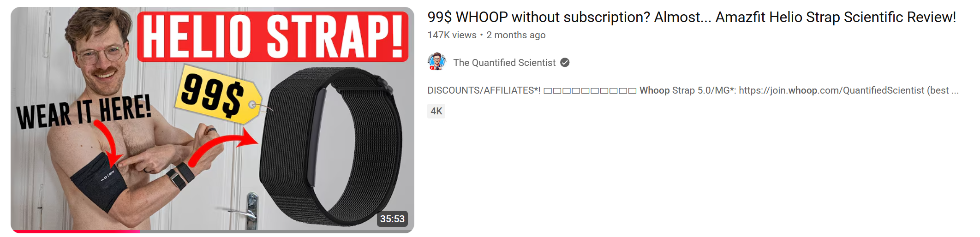This screenshot has width=980, height=237.
Task: Open the Amazfit Helio Strap Scientific Review video title
Action: pyautogui.click(x=692, y=17)
